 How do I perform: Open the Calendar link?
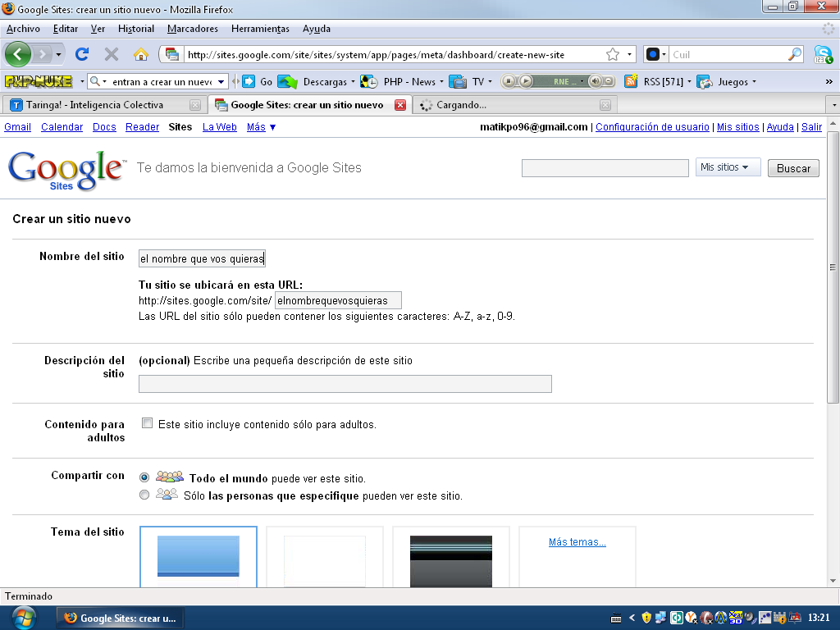(x=62, y=127)
